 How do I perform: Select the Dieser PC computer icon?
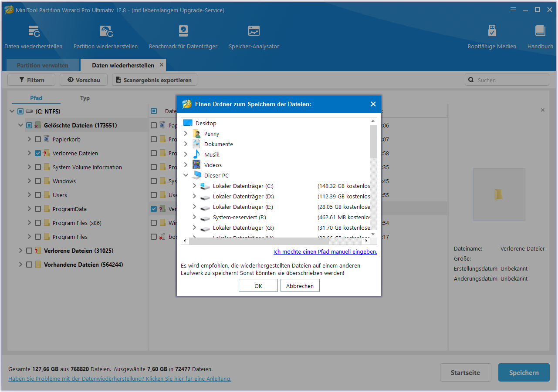196,175
